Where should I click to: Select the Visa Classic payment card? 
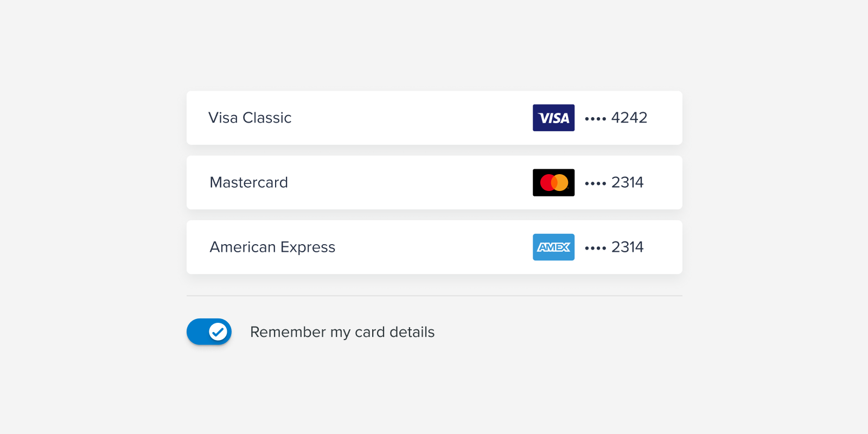(x=380, y=118)
